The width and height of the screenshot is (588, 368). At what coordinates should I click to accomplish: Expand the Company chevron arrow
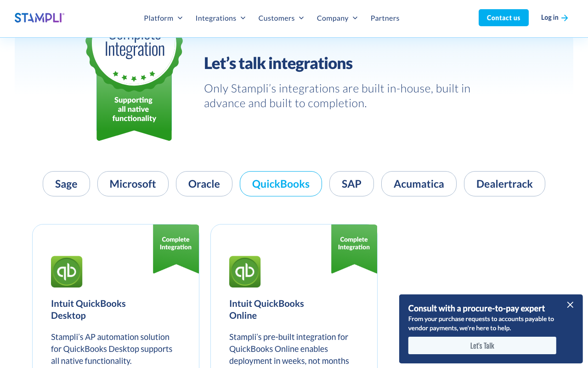point(355,18)
